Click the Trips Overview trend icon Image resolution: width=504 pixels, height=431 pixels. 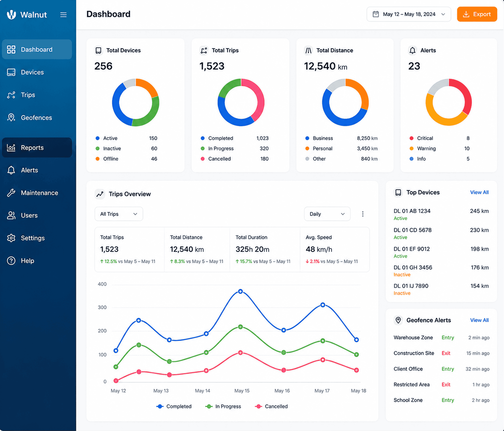click(x=100, y=194)
